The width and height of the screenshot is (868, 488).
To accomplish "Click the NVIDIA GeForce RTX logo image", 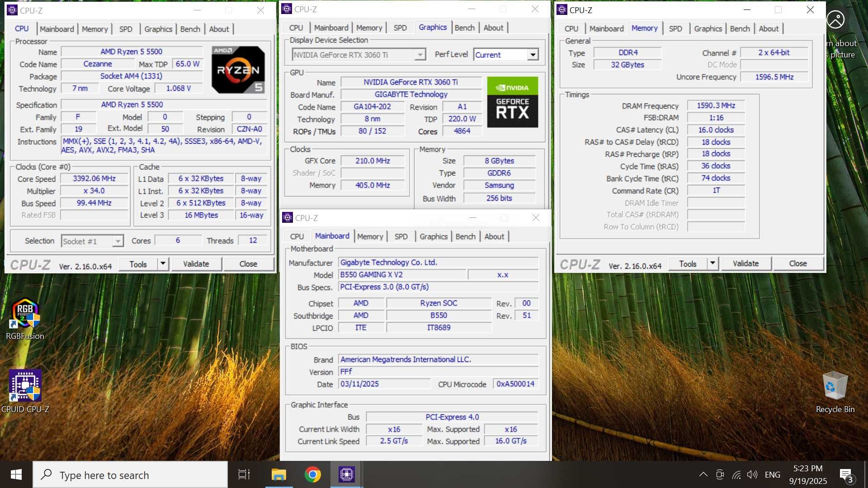I will point(513,102).
